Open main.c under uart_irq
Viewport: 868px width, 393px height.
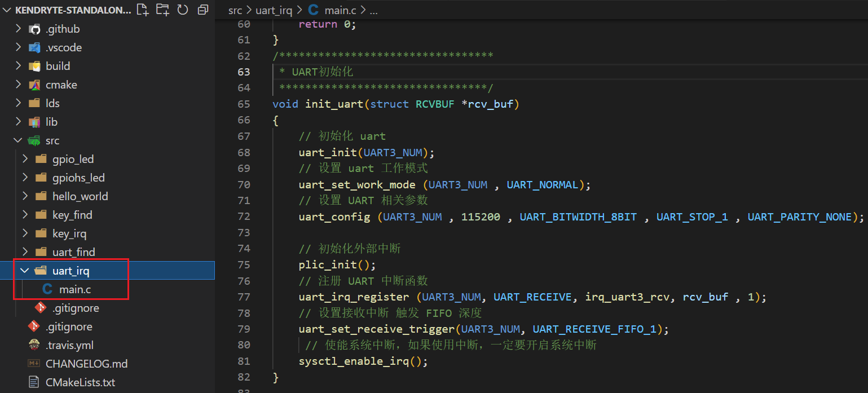tap(74, 290)
